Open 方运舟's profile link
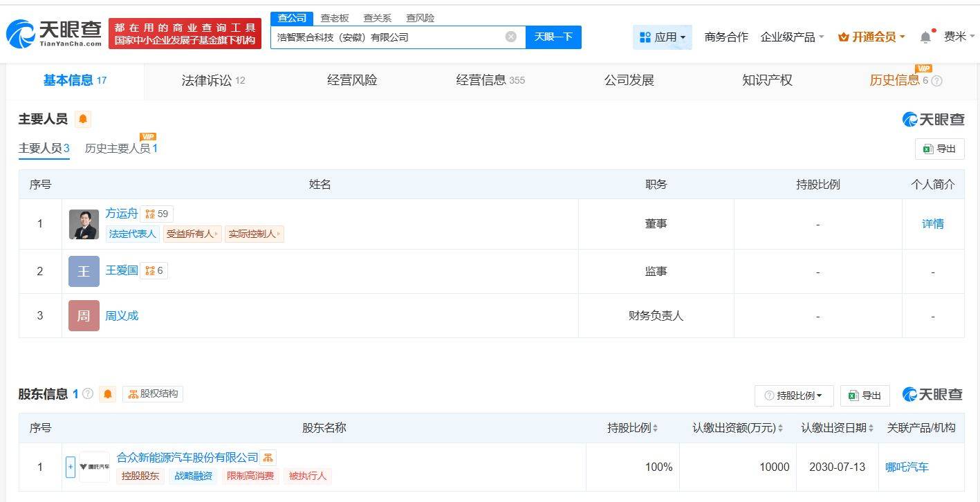The width and height of the screenshot is (980, 502). [122, 214]
